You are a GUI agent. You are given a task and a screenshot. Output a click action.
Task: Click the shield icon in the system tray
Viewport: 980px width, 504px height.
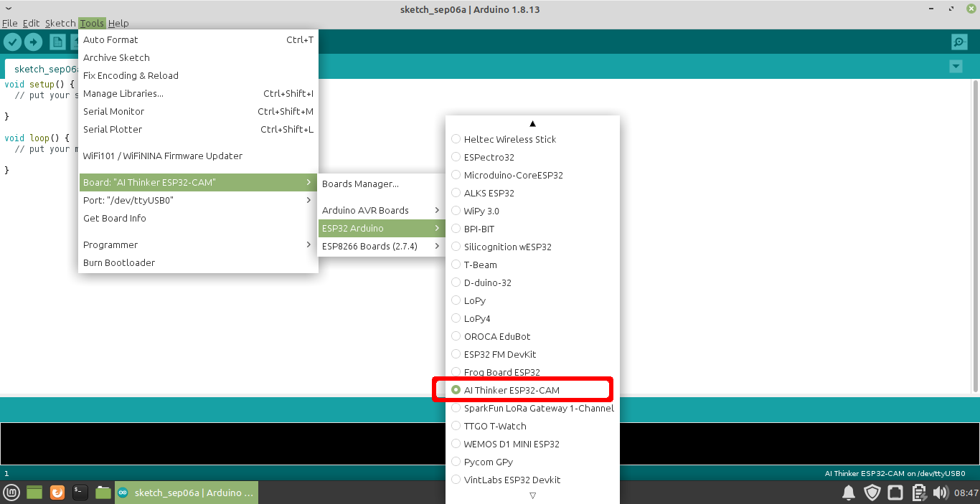(872, 493)
